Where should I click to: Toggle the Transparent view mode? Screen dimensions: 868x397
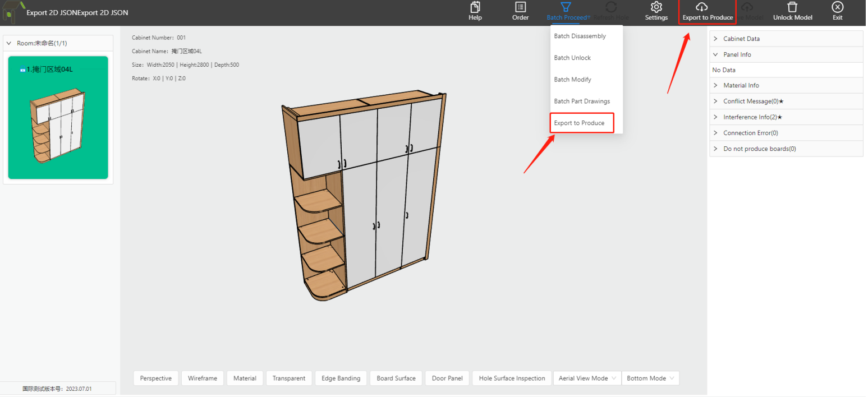pyautogui.click(x=289, y=378)
